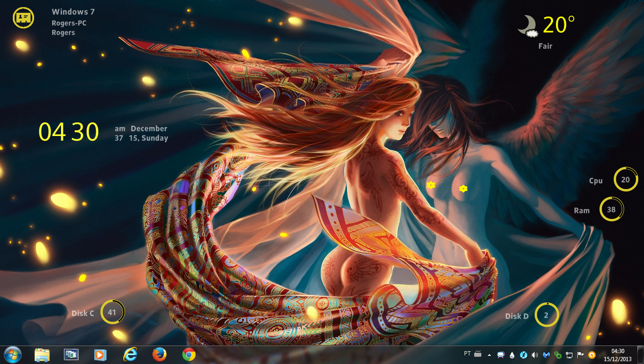Screen dimensions: 644x364
Task: Open Mozilla Firefox from the taskbar
Action: tap(160, 355)
